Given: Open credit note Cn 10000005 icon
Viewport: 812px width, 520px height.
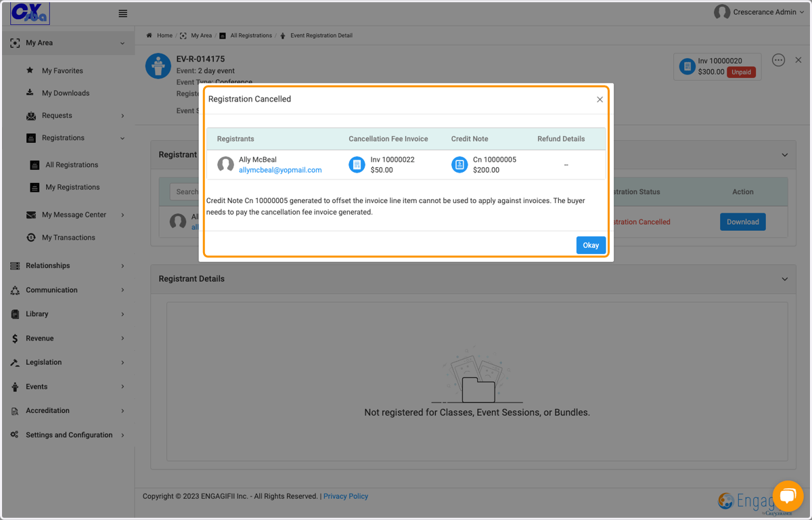Looking at the screenshot, I should (x=459, y=165).
